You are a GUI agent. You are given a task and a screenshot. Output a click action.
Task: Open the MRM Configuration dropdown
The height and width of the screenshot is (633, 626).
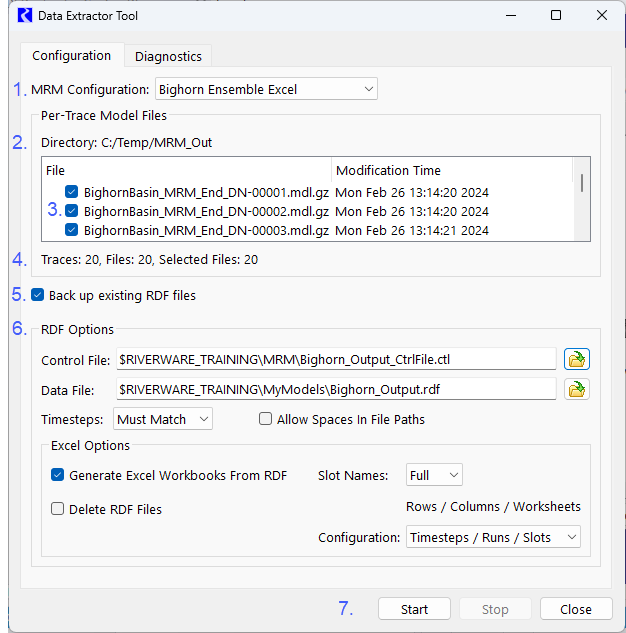(x=266, y=89)
